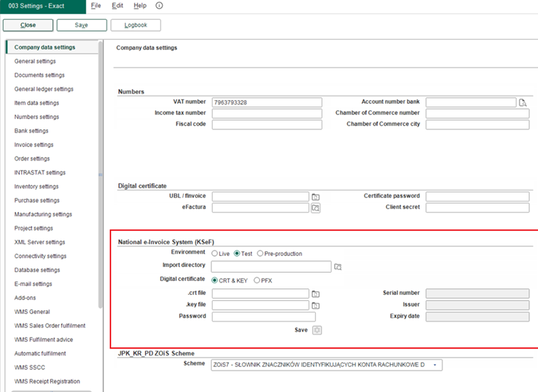Browse for KSeF import directory
Screen dimensions: 538x392
[338, 266]
